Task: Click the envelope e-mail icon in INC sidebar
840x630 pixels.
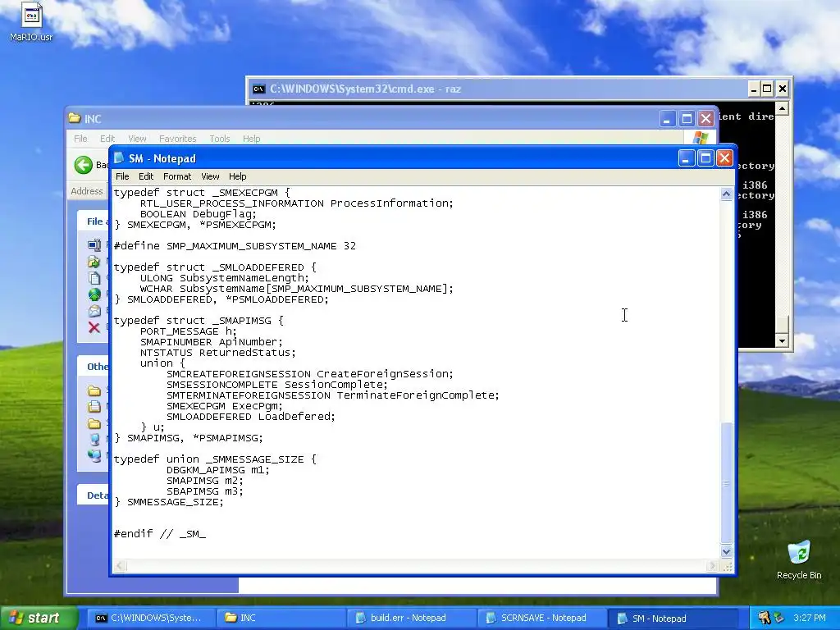Action: pos(94,311)
